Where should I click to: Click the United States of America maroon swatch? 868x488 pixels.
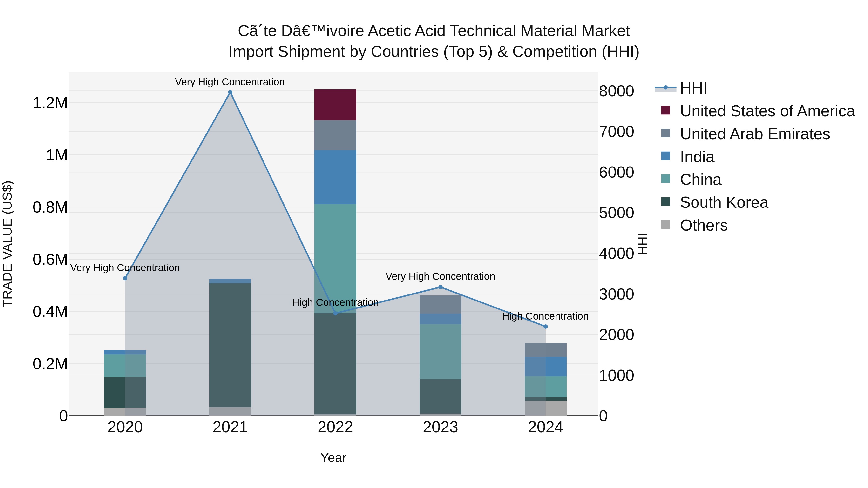tap(665, 110)
